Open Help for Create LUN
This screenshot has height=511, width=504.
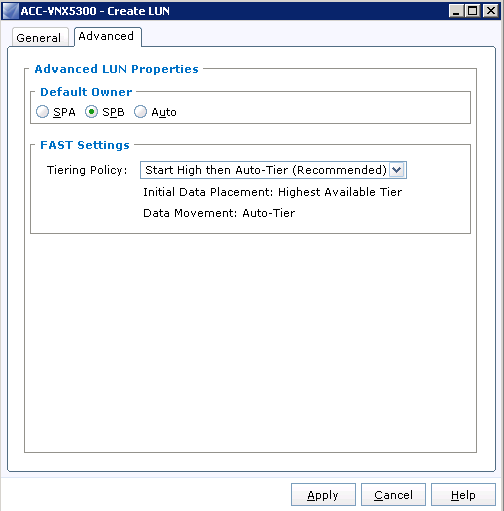[463, 495]
